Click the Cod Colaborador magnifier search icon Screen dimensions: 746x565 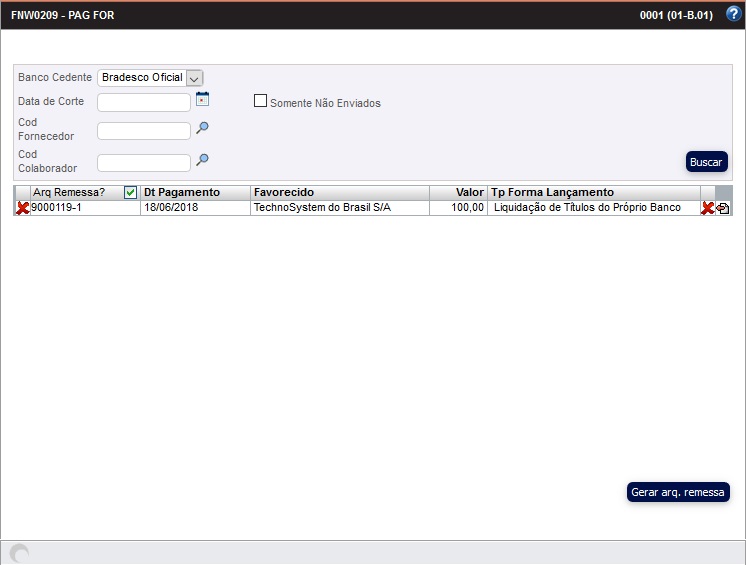click(202, 160)
